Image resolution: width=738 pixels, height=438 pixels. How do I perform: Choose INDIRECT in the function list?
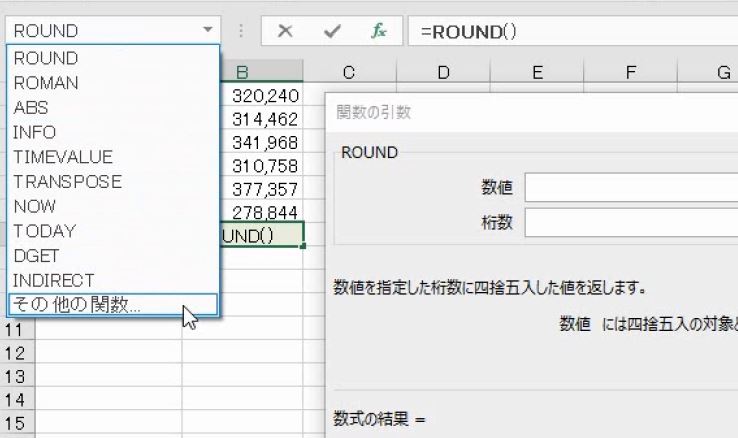113,280
